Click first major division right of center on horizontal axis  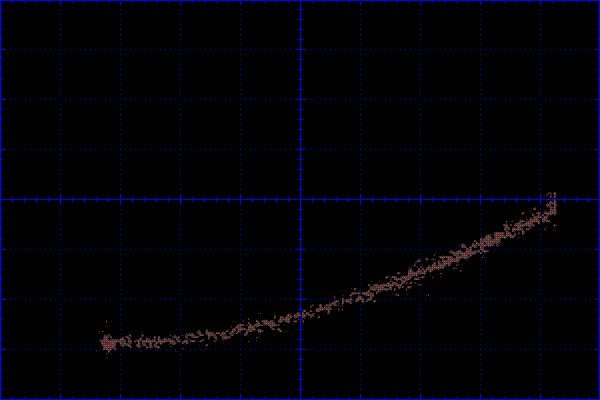[361, 199]
